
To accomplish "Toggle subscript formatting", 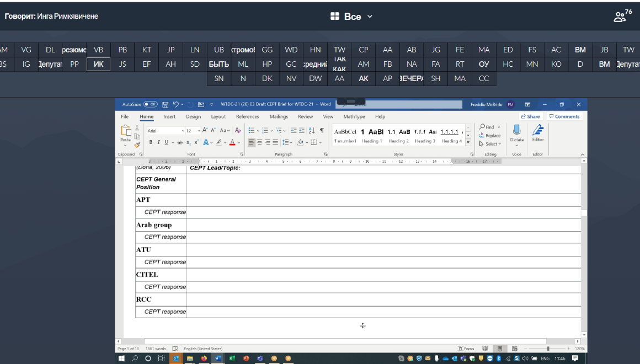I will 188,142.
